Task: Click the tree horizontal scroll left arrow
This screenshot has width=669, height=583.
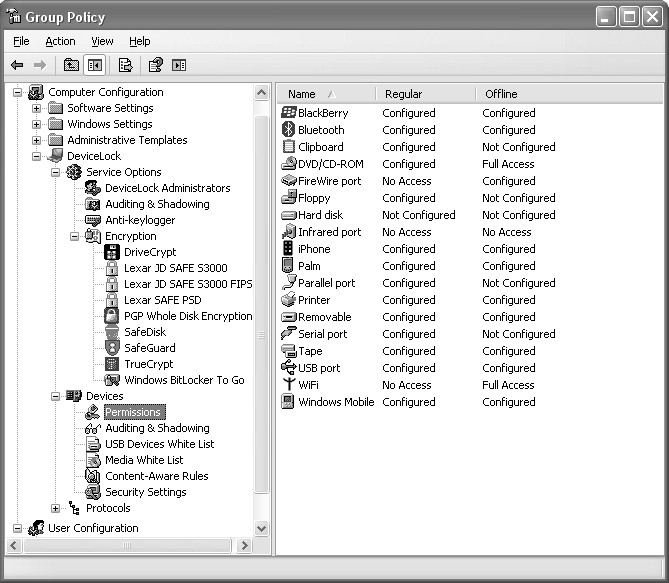Action: click(x=14, y=545)
